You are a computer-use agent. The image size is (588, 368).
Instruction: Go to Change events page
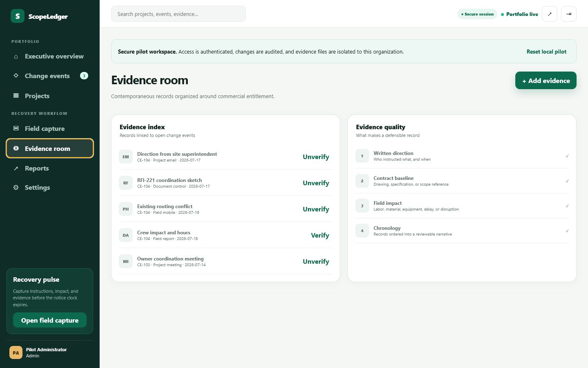click(x=50, y=76)
